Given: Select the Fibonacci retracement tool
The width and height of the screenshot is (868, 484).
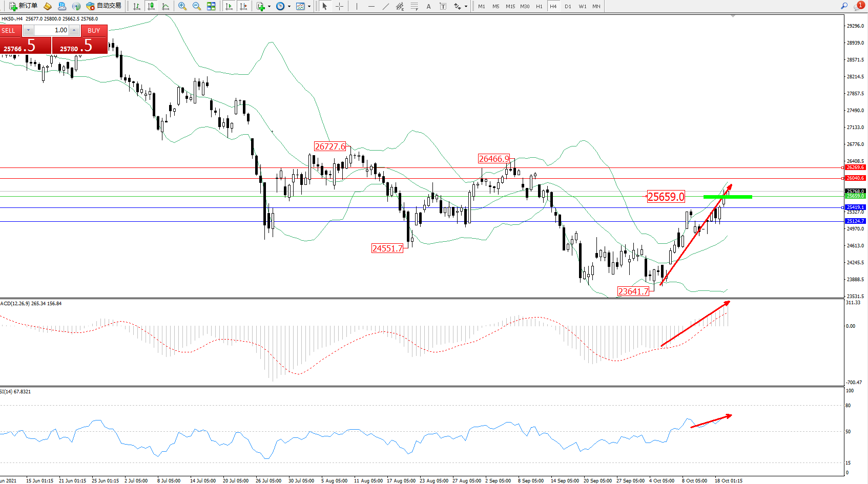Looking at the screenshot, I should click(415, 6).
